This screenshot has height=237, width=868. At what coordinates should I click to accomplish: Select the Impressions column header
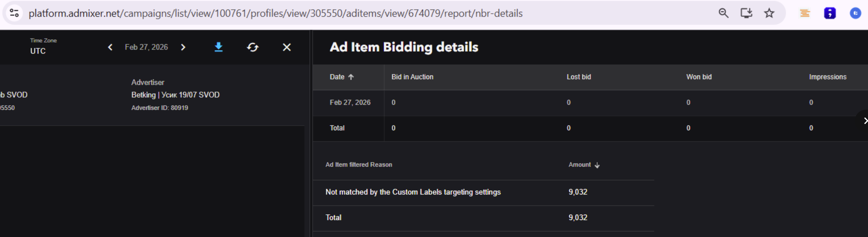[827, 77]
